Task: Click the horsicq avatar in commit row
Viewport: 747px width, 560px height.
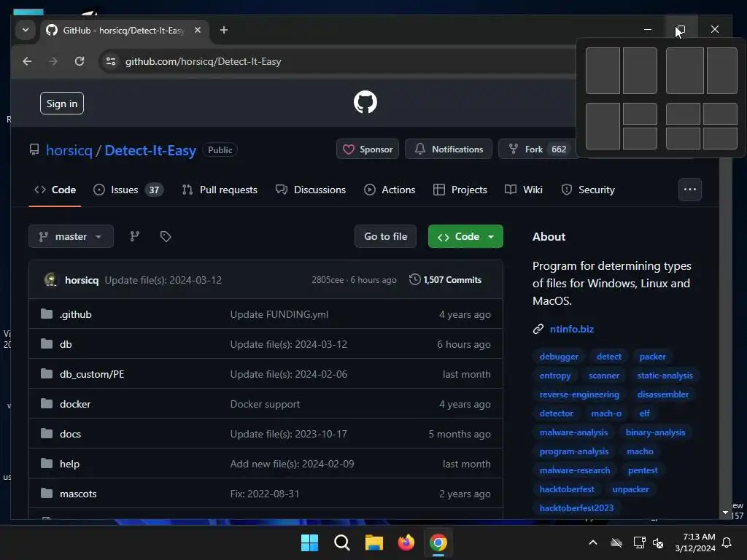Action: pyautogui.click(x=51, y=279)
